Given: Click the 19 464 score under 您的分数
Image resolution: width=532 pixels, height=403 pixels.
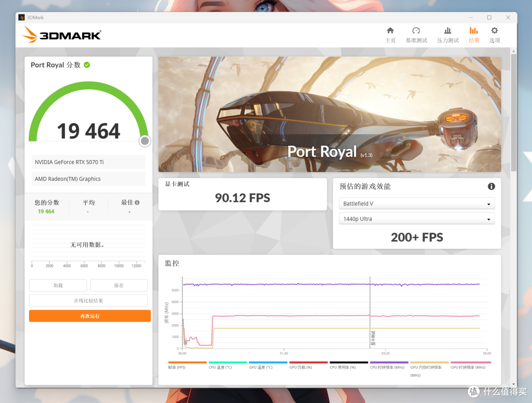Looking at the screenshot, I should coord(46,211).
